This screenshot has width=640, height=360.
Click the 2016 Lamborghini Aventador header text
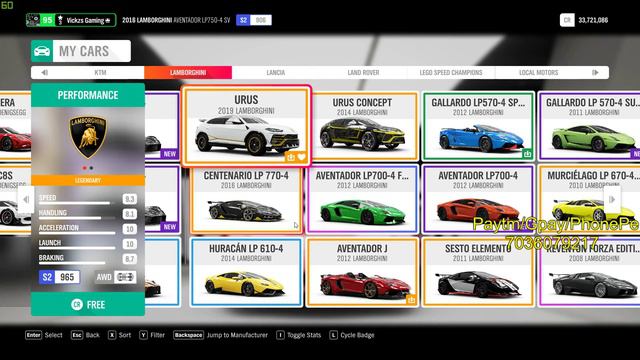pos(176,20)
